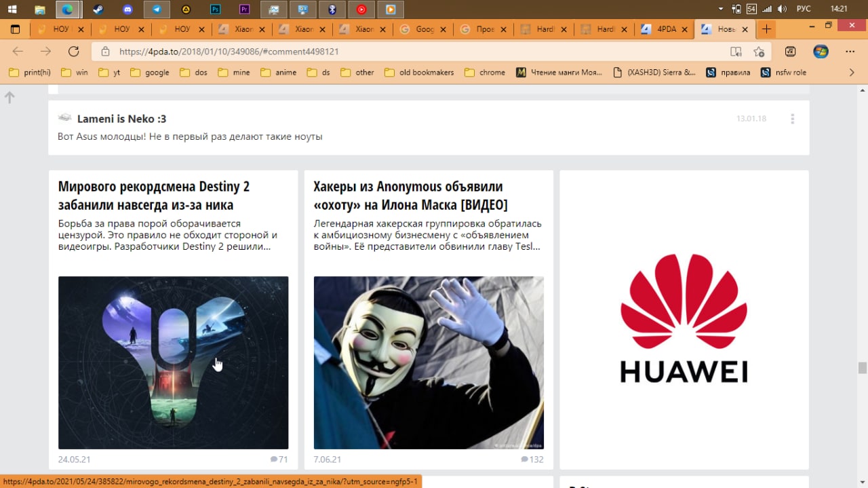Open the anime bookmark folder
The image size is (868, 488).
point(279,72)
